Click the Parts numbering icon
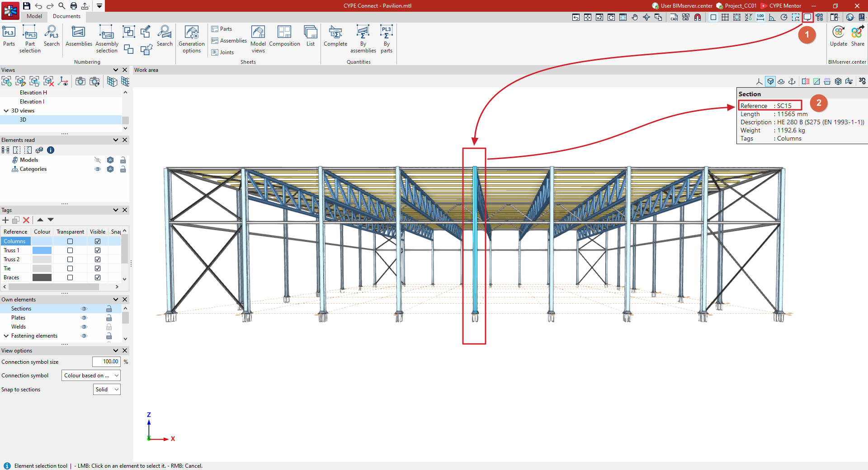Image resolution: width=868 pixels, height=470 pixels. coord(9,36)
